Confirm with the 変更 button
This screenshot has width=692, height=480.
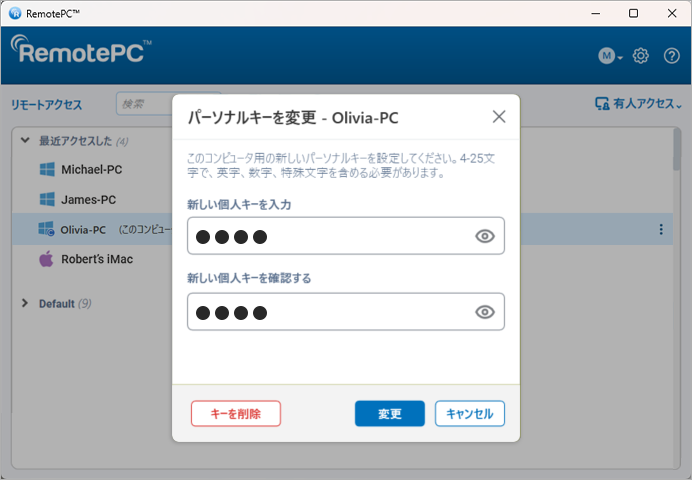point(390,413)
